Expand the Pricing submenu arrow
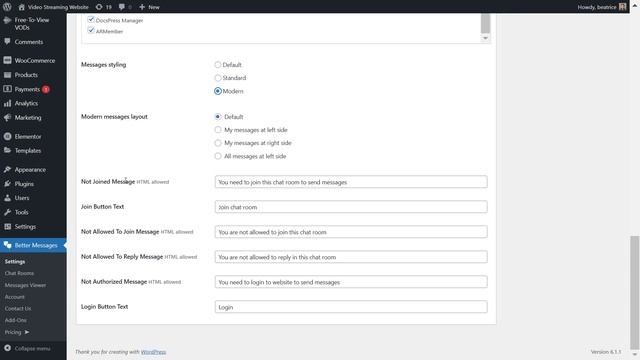The height and width of the screenshot is (360, 640). pos(27,332)
